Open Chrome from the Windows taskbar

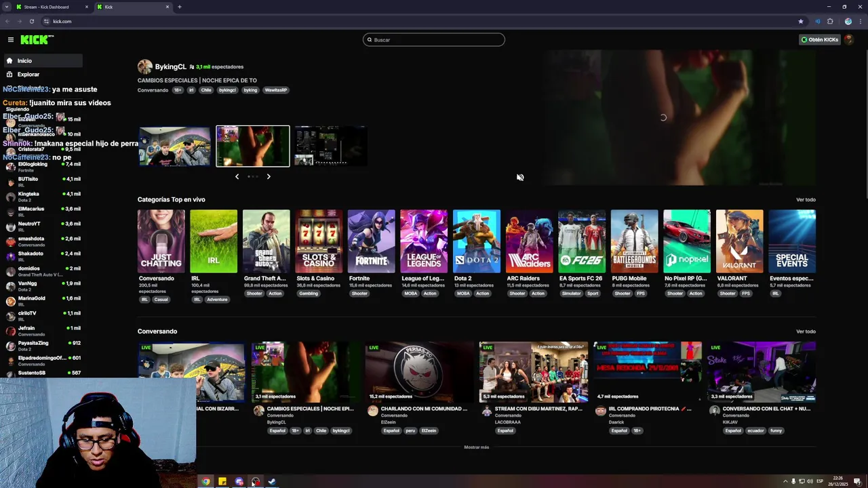pyautogui.click(x=205, y=482)
